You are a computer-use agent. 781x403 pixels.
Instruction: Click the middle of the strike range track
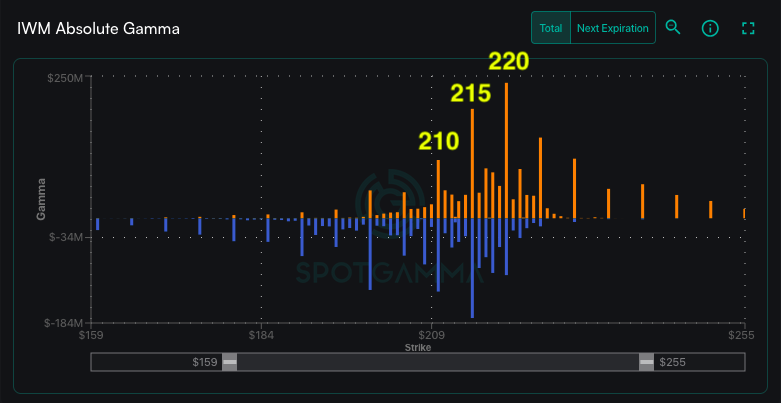[x=438, y=362]
